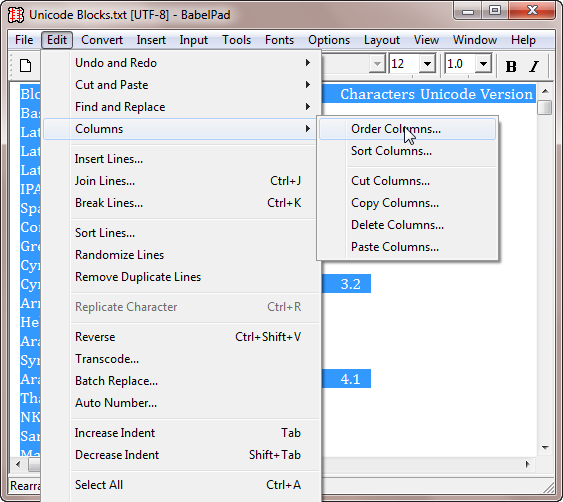
Task: Open the Help menu
Action: [523, 40]
